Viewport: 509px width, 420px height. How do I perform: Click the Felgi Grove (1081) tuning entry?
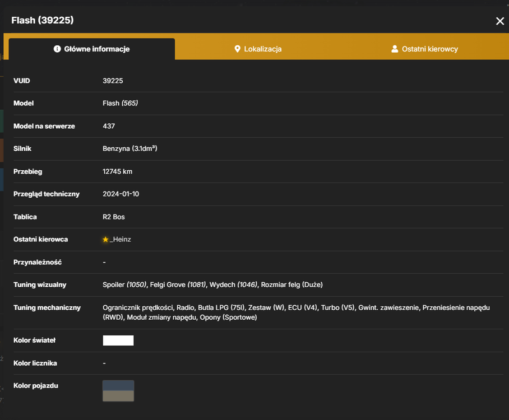click(x=178, y=284)
